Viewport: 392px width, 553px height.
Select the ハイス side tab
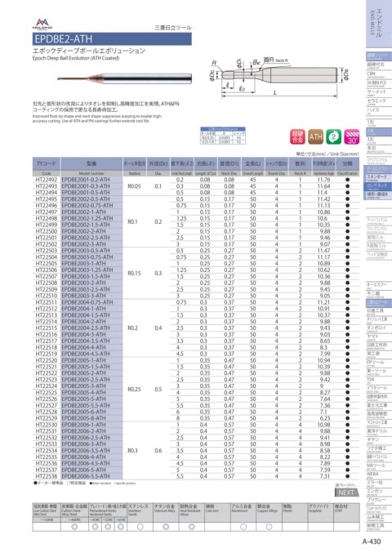(379, 111)
